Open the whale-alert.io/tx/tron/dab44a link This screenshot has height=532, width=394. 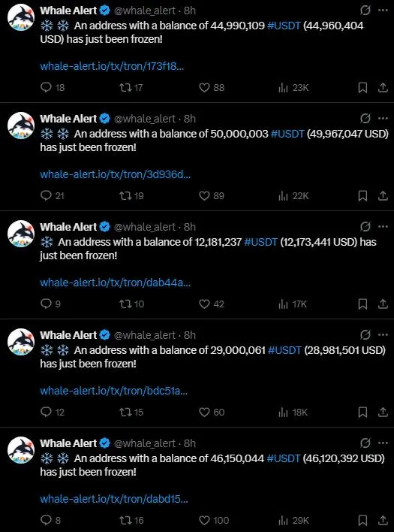coord(115,283)
